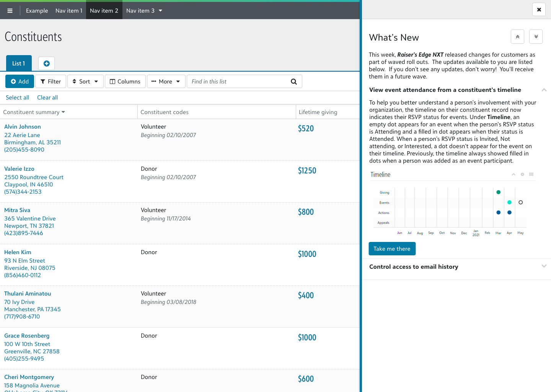Screen dimensions: 551x392
Task: Click the $1250 lifetime giving amount
Action: 307,171
